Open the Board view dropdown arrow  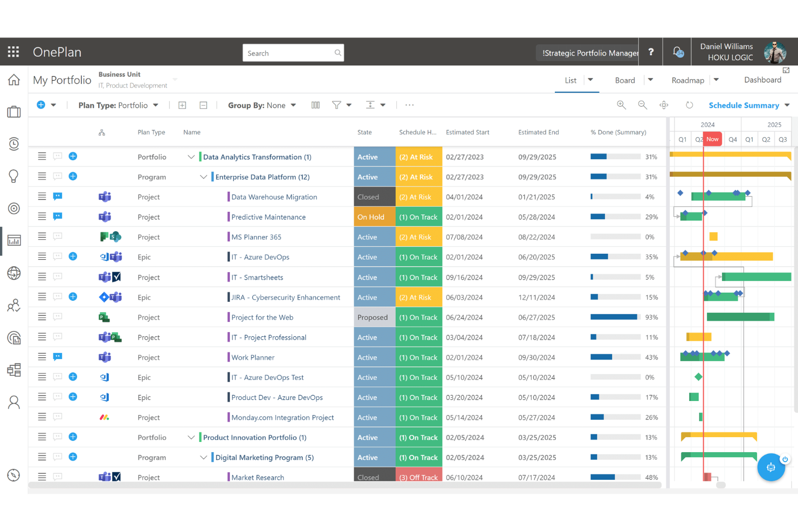[650, 80]
